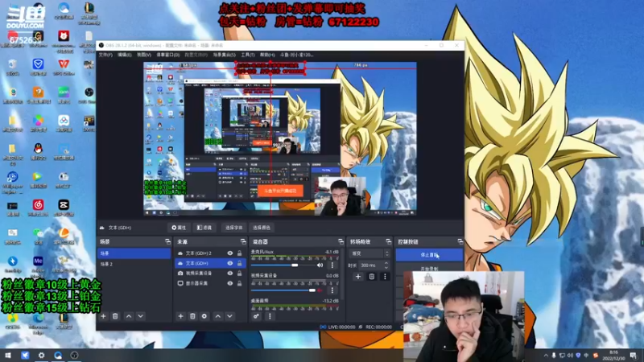Remove the transition with the trash icon
Image resolution: width=644 pixels, height=362 pixels.
pos(372,277)
